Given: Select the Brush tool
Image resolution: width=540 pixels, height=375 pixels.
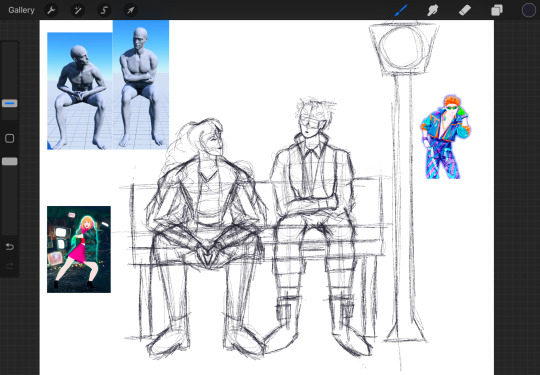Looking at the screenshot, I should pyautogui.click(x=401, y=10).
